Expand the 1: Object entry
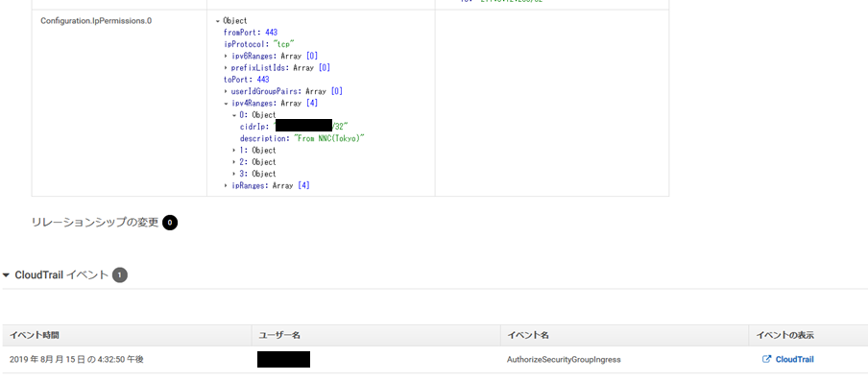The width and height of the screenshot is (868, 381). [x=234, y=151]
